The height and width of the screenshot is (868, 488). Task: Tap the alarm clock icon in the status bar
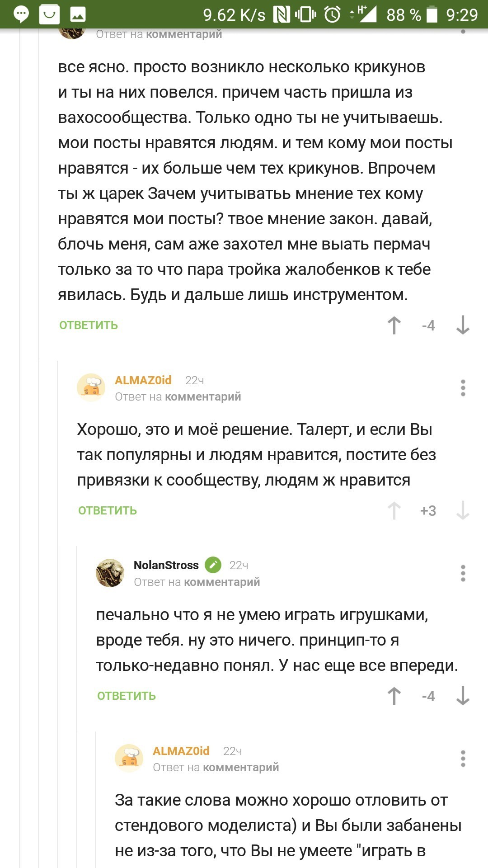(333, 14)
